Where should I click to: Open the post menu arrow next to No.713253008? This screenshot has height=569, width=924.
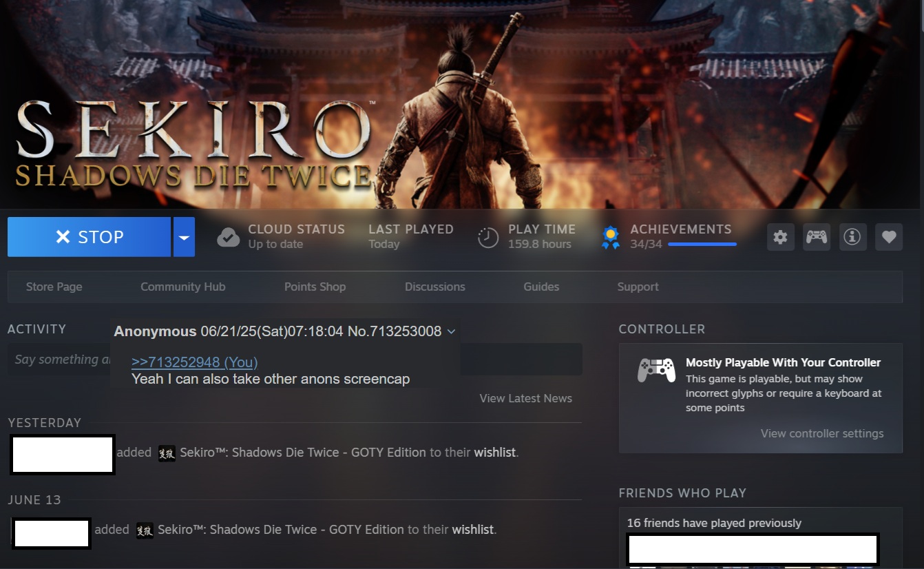[x=451, y=332]
